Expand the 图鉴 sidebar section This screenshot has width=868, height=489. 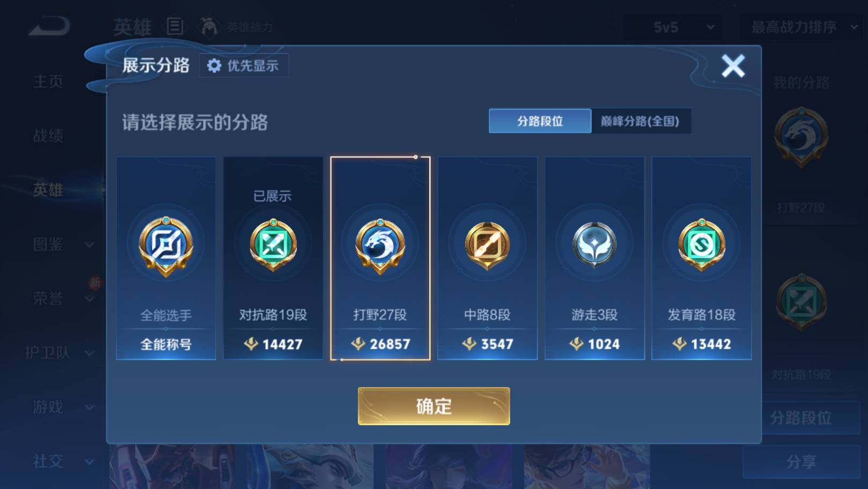(63, 244)
